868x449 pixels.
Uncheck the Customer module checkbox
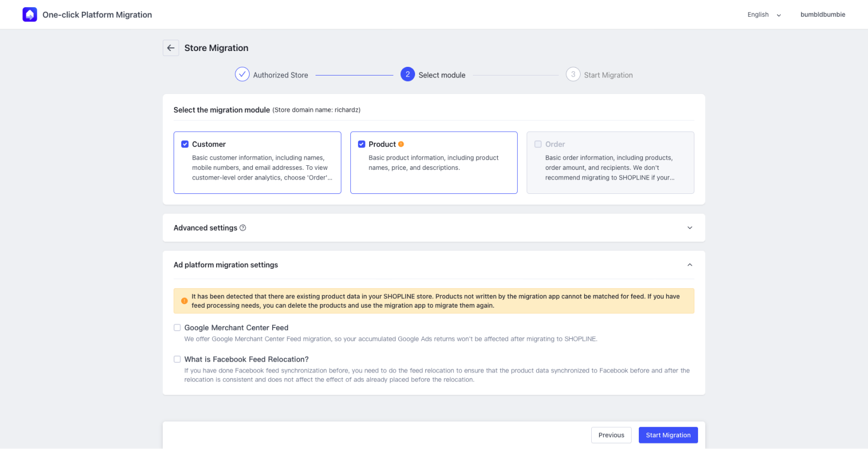(185, 144)
